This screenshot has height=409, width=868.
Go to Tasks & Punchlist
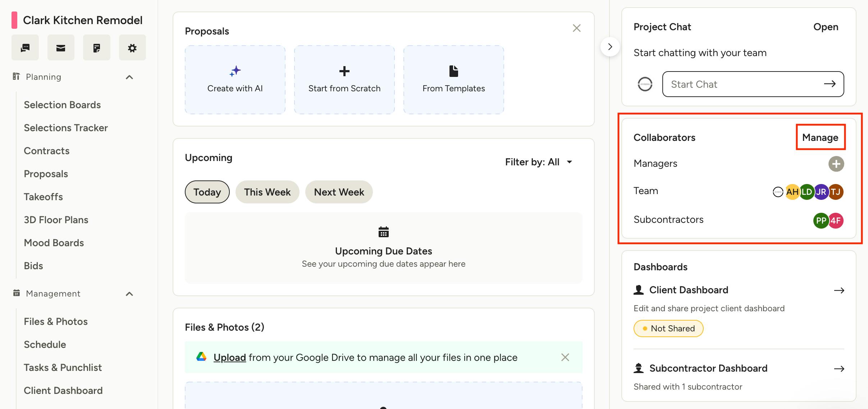[x=63, y=368]
